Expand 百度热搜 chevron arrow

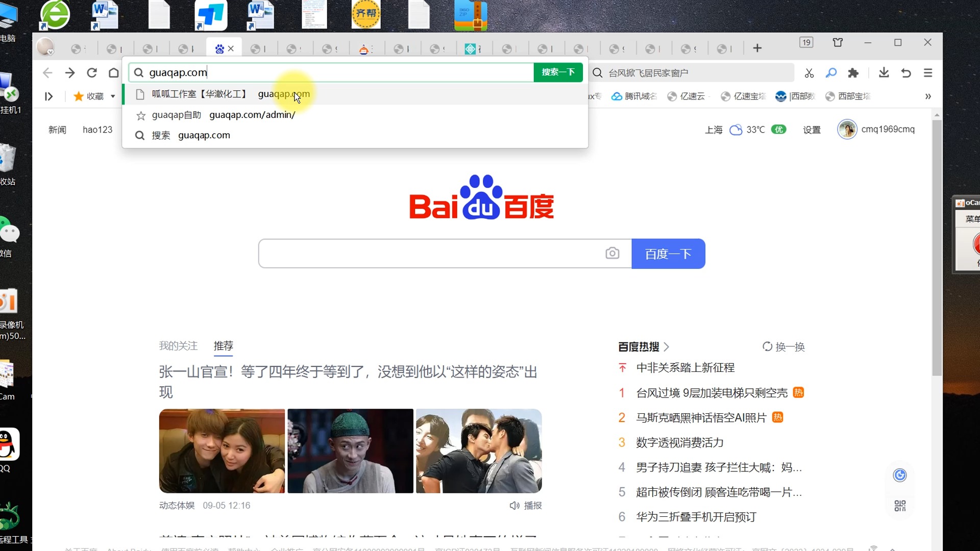(x=667, y=347)
